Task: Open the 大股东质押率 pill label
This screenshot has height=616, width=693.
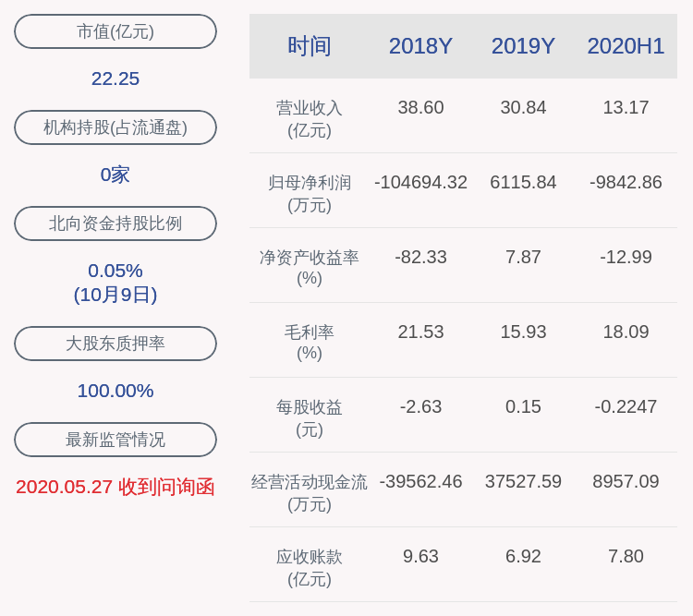Action: (115, 344)
